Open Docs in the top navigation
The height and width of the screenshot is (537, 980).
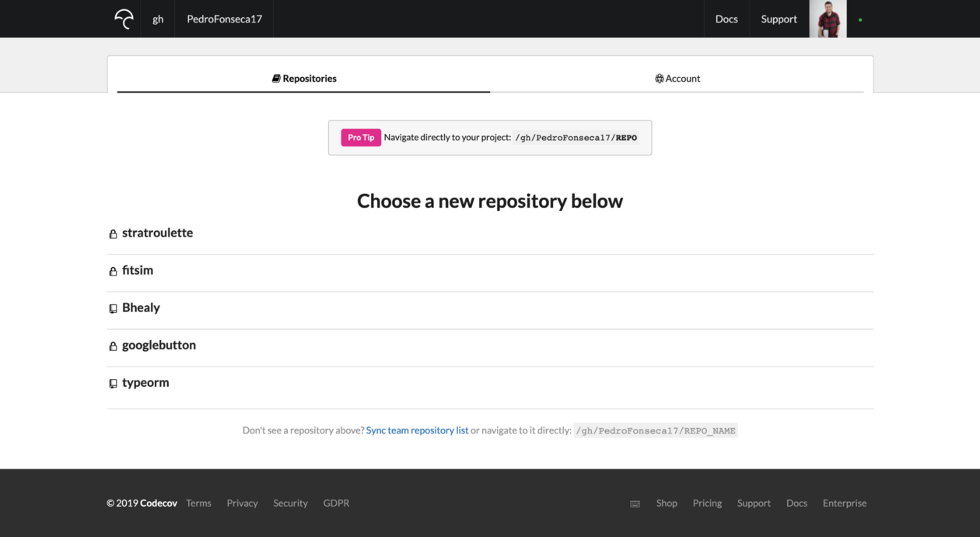coord(726,19)
